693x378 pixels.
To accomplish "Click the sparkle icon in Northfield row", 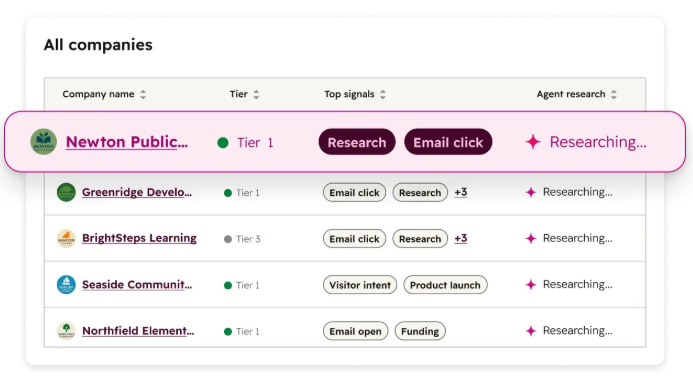I will (x=531, y=331).
